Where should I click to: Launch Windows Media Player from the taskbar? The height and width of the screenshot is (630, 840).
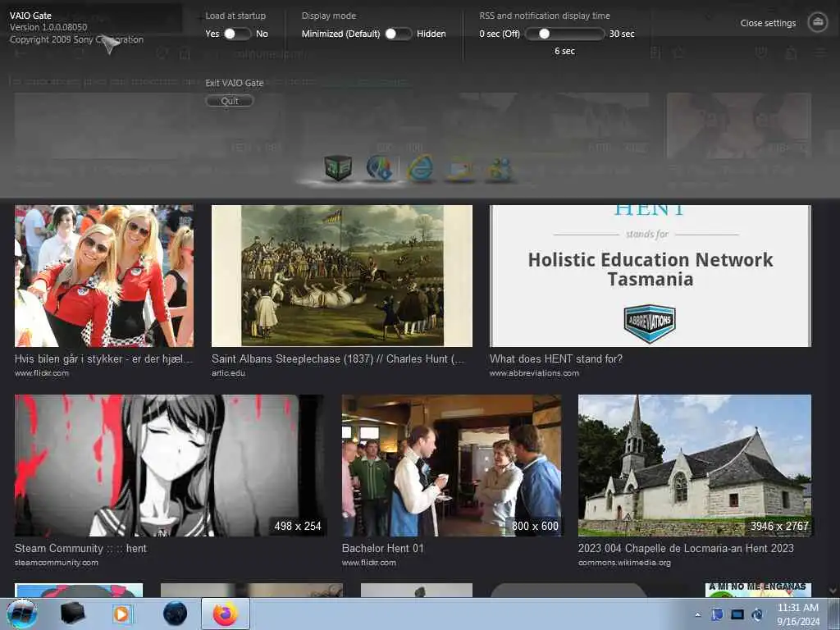(x=122, y=614)
